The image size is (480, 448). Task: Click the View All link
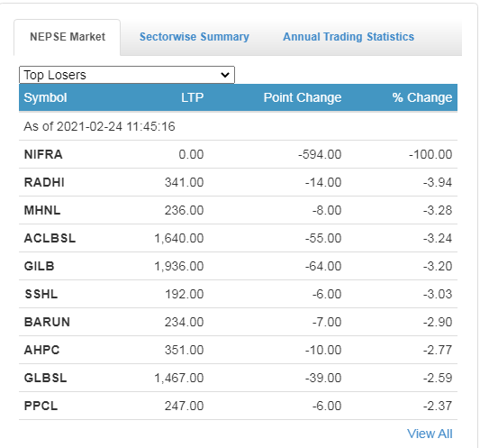point(430,434)
